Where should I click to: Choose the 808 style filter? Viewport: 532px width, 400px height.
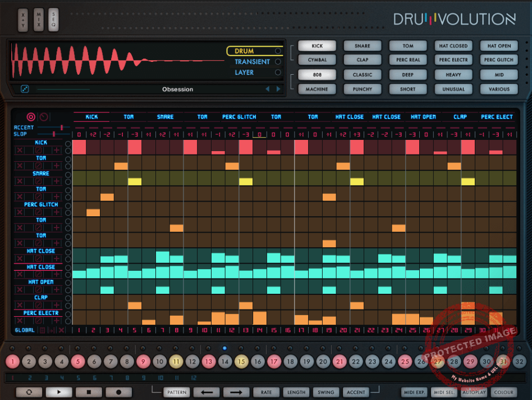[x=317, y=75]
